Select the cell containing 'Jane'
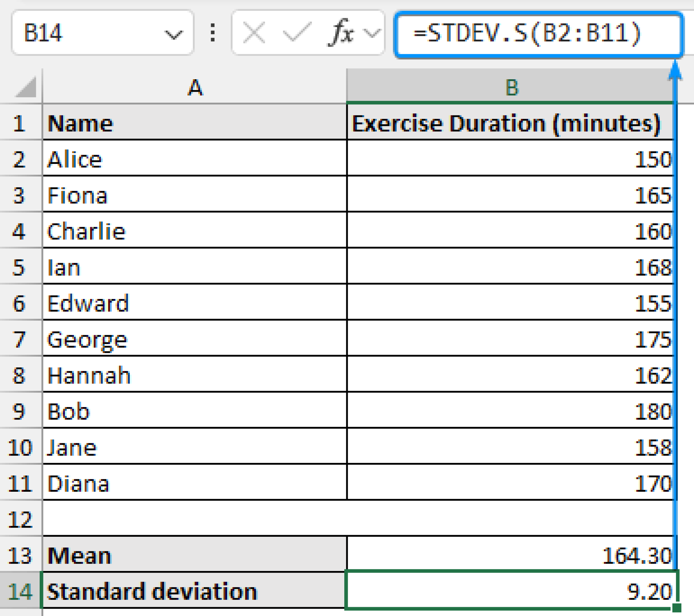Image resolution: width=694 pixels, height=616 pixels. (195, 446)
